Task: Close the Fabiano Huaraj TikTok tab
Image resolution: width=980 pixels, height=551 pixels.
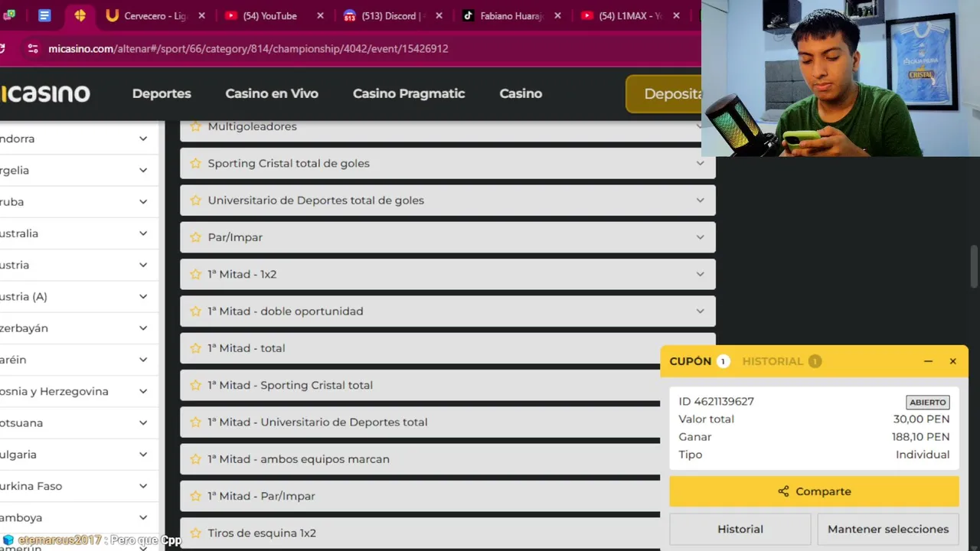Action: [x=557, y=15]
